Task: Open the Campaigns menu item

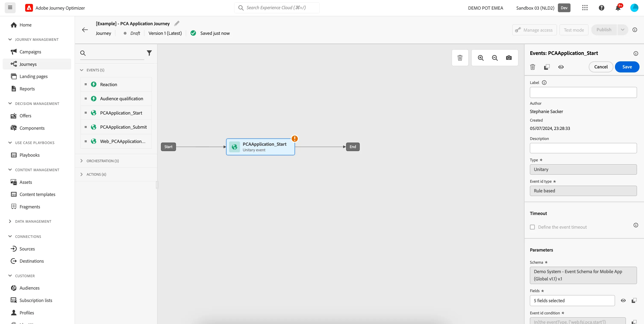Action: (x=37, y=52)
